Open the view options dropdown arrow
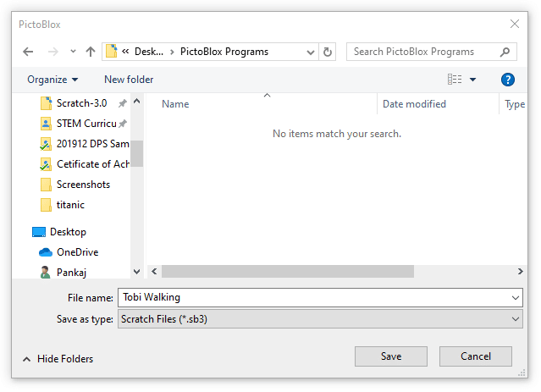 coord(472,80)
